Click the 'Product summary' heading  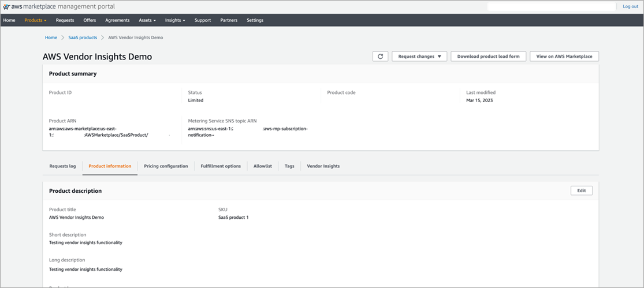click(x=73, y=74)
